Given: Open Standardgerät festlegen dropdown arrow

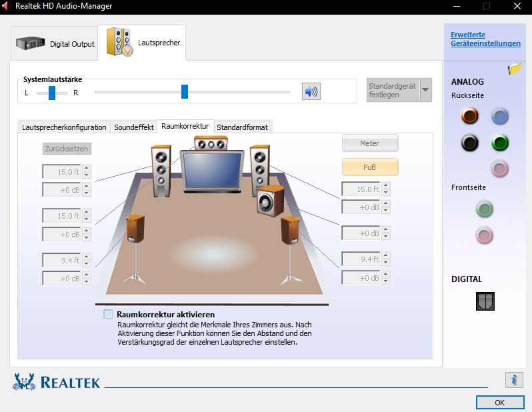Looking at the screenshot, I should pyautogui.click(x=425, y=90).
